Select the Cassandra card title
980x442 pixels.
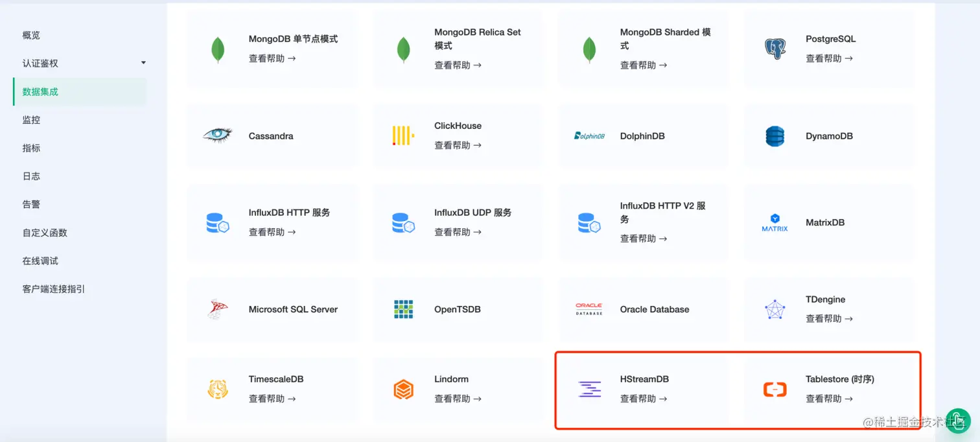[271, 136]
